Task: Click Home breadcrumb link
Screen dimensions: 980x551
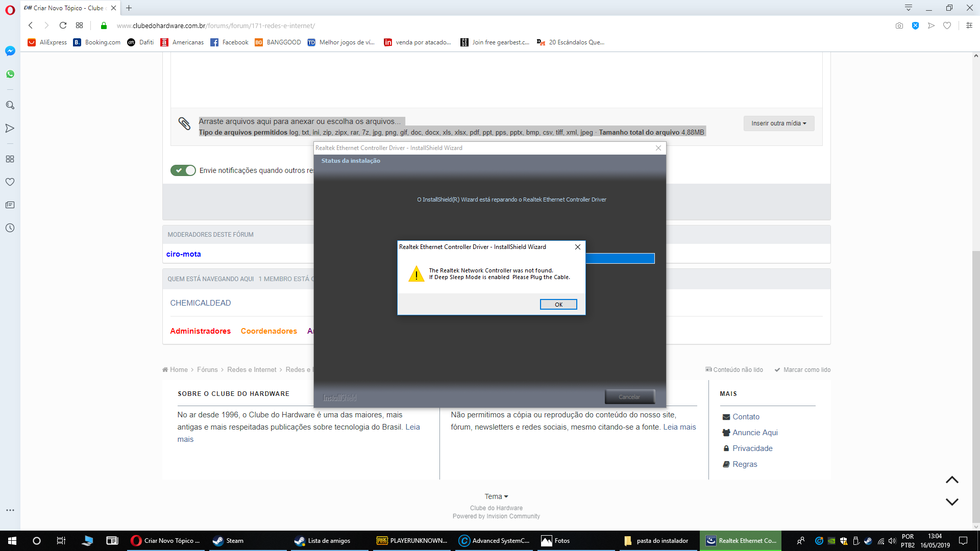Action: (x=175, y=370)
